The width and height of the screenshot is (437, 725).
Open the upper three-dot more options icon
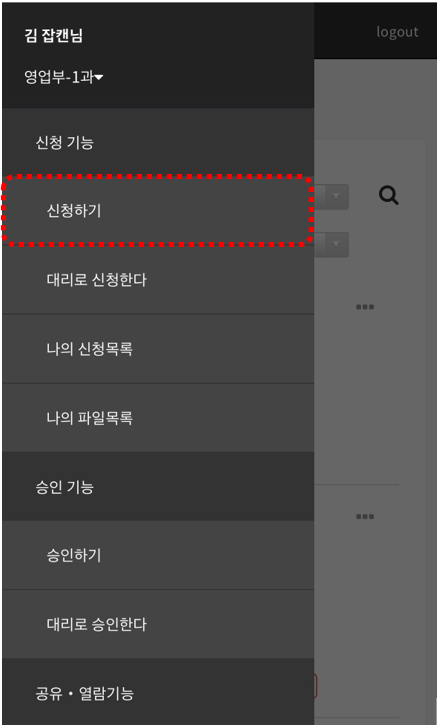point(365,307)
